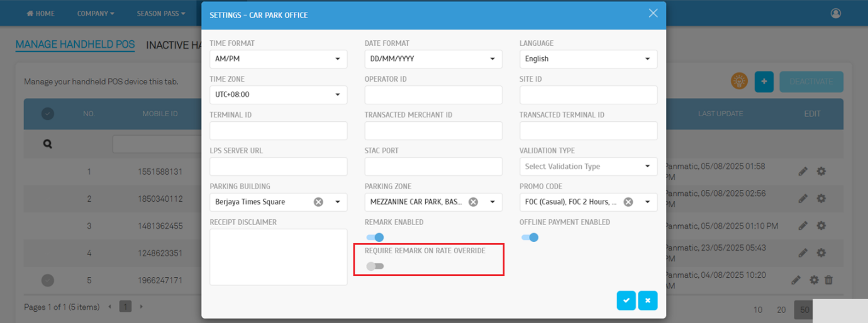This screenshot has width=868, height=323.
Task: Enable Require Remark on Rate Override
Action: (375, 266)
